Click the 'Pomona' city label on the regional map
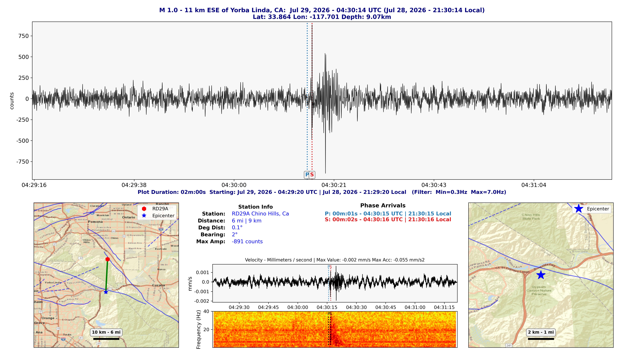 click(95, 222)
